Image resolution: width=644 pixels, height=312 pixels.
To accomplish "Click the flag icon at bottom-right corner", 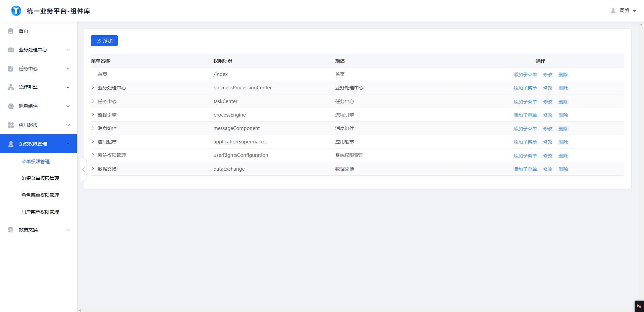I will pyautogui.click(x=639, y=306).
